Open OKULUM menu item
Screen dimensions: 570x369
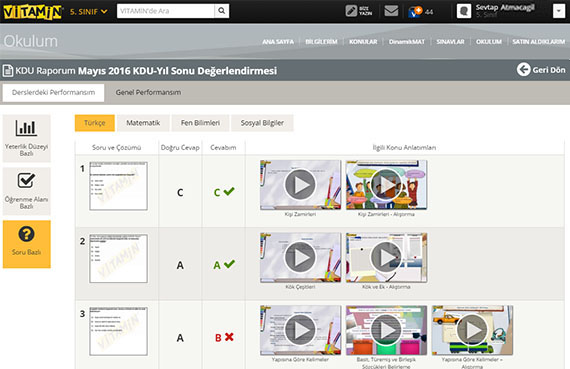point(489,42)
